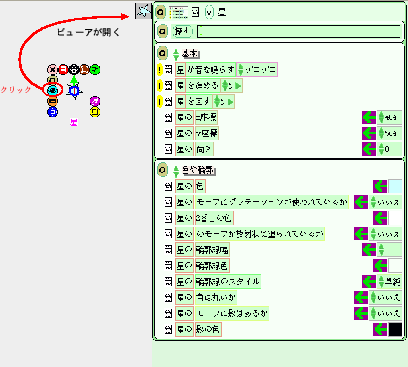Screen dimensions: 408x367
Task: Click the green duplicate halo handle
Action: click(x=95, y=70)
